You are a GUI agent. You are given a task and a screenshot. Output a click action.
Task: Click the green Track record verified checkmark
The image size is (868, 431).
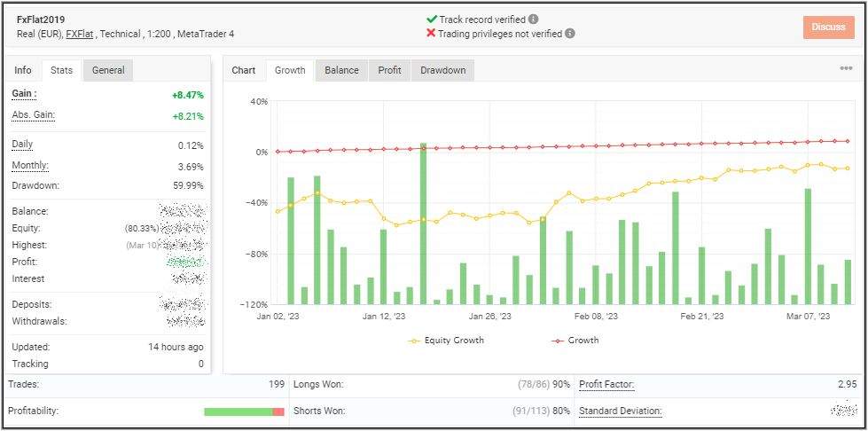(x=431, y=19)
